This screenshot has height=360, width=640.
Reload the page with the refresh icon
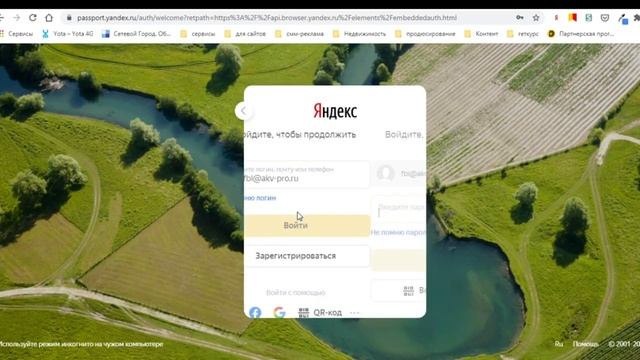[x=33, y=18]
